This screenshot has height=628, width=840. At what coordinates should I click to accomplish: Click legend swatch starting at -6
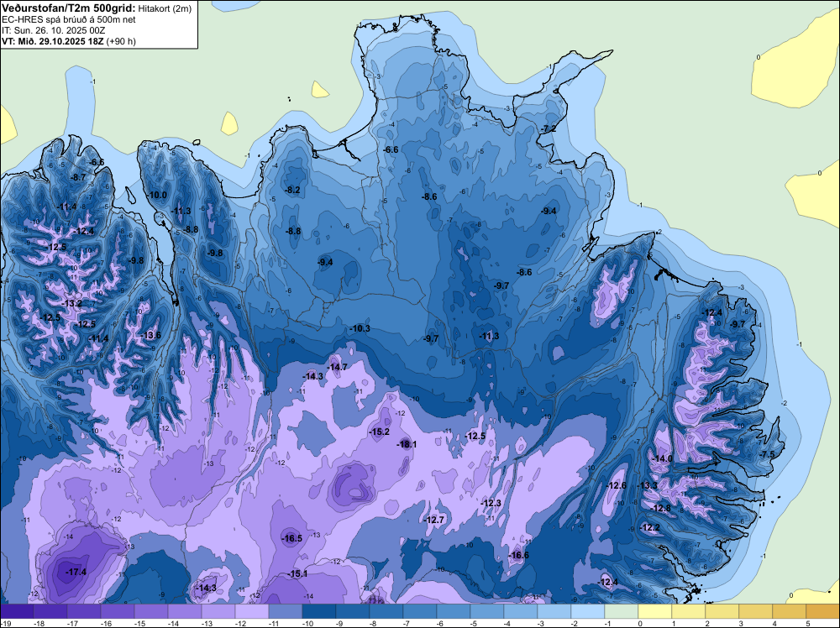[x=454, y=611]
